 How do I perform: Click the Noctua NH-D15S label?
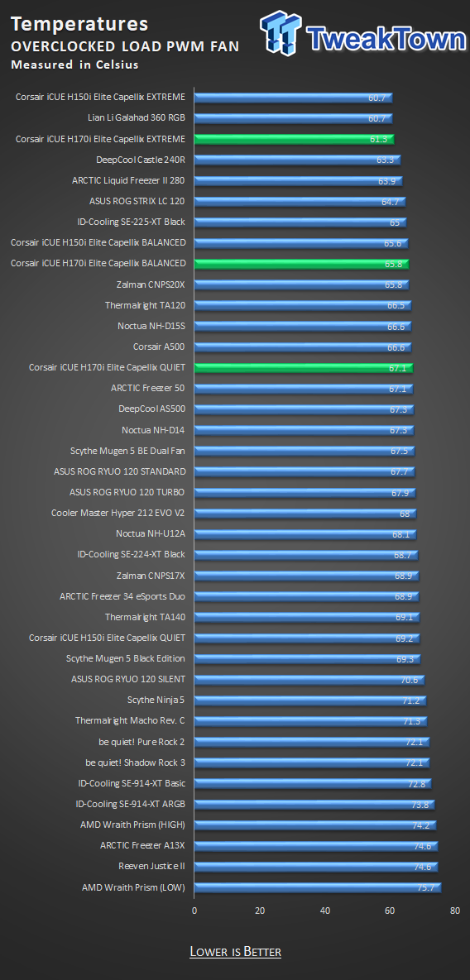151,326
